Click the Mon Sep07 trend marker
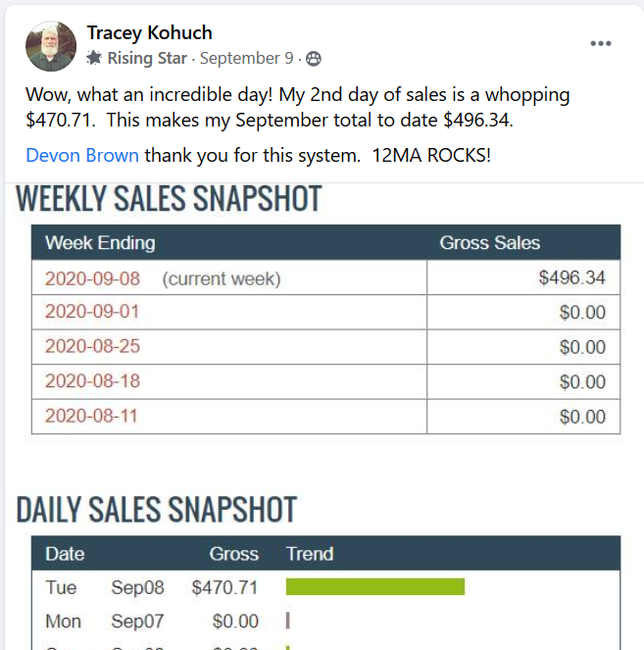644x650 pixels. [287, 621]
